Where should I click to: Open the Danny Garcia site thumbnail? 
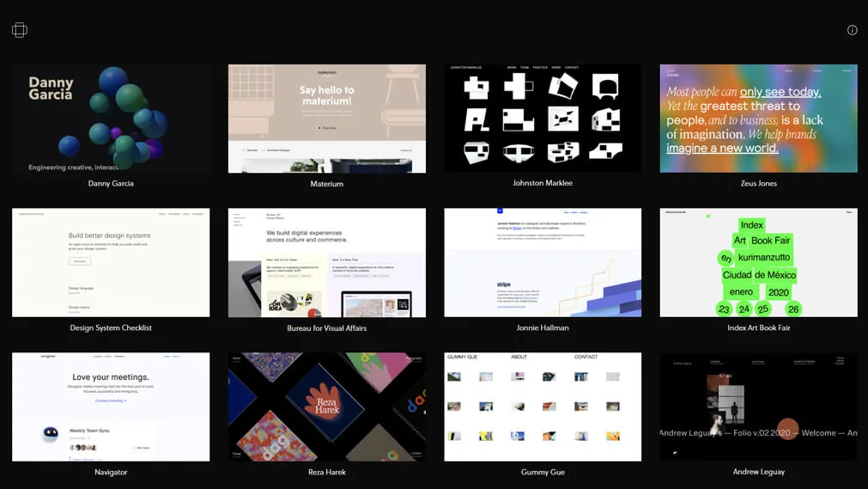[x=111, y=119]
